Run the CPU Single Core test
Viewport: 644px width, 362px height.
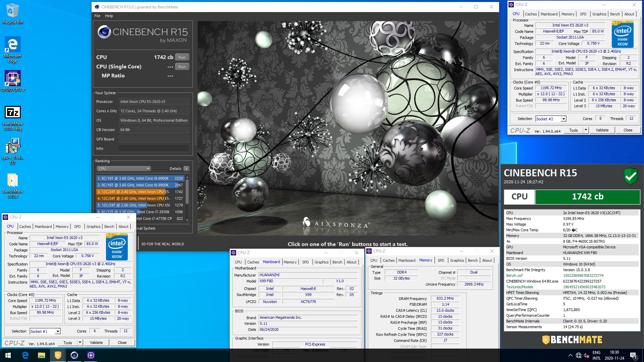click(x=182, y=67)
